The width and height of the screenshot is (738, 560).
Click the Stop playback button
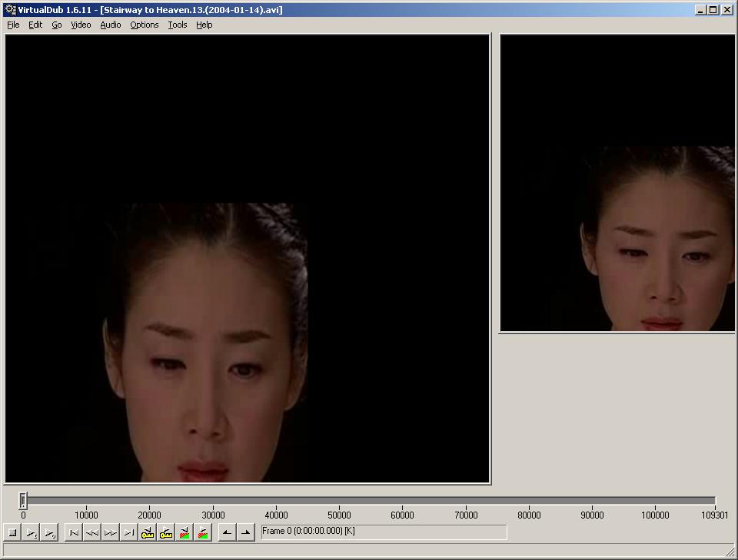[x=13, y=532]
